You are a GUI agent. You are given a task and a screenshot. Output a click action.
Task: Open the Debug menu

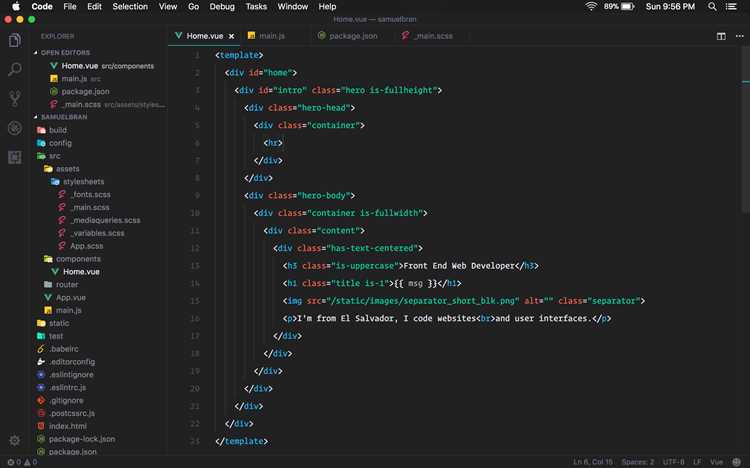point(222,7)
